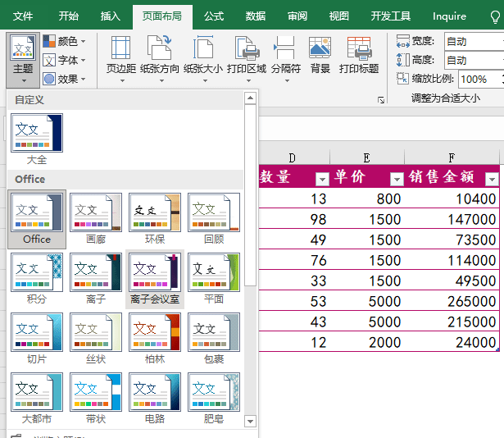This screenshot has width=504, height=438.
Task: Click the 主题 themes button
Action: (23, 57)
